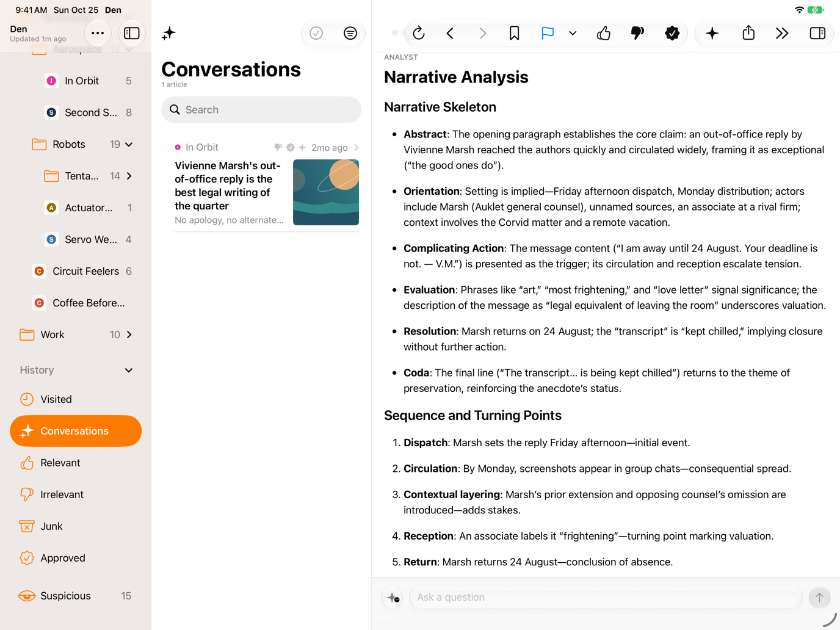Viewport: 840px width, 630px height.
Task: Reload the article with refresh icon
Action: click(419, 33)
